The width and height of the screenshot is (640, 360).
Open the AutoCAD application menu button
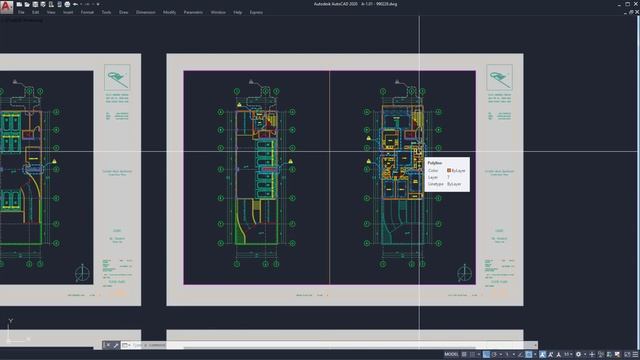click(x=7, y=7)
